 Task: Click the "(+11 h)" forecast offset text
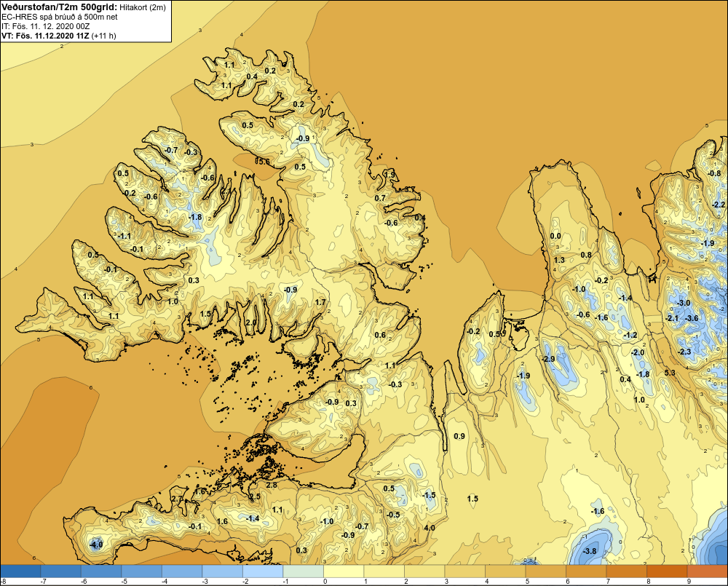click(104, 36)
